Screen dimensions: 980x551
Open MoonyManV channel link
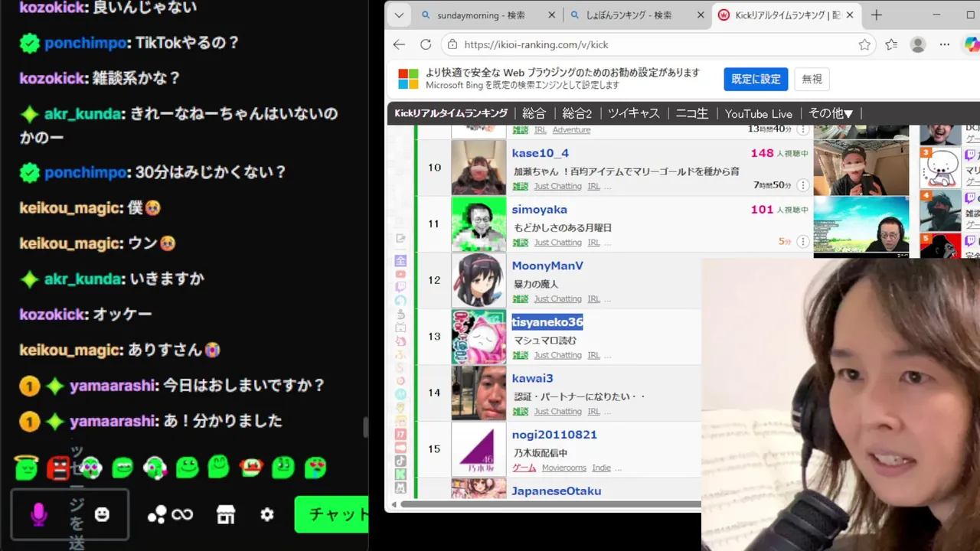[x=547, y=266]
